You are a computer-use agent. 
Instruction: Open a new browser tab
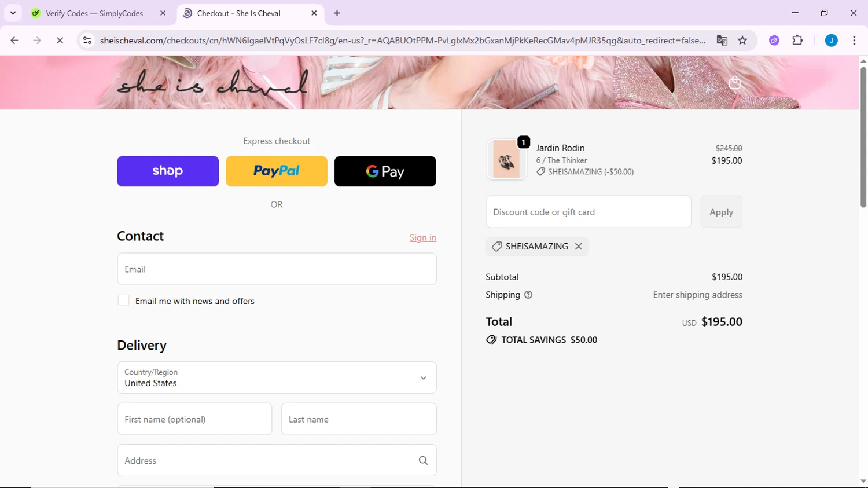[x=337, y=13]
